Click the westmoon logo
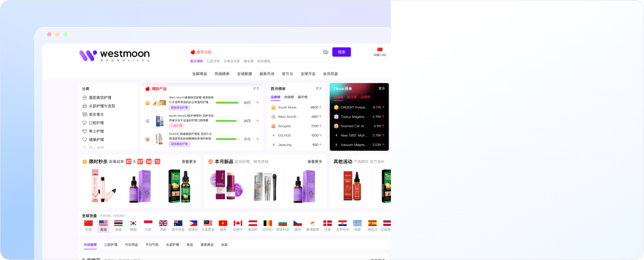 pyautogui.click(x=114, y=55)
